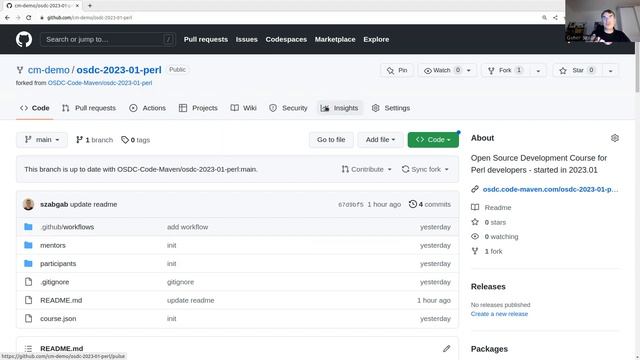The image size is (640, 360).
Task: Open the Actions tab
Action: pos(147,108)
